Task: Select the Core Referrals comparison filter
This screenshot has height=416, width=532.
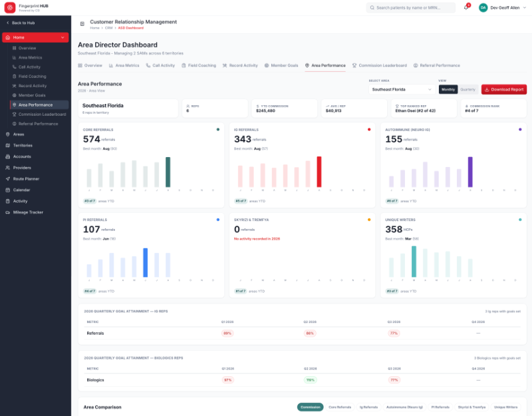Action: click(x=340, y=407)
